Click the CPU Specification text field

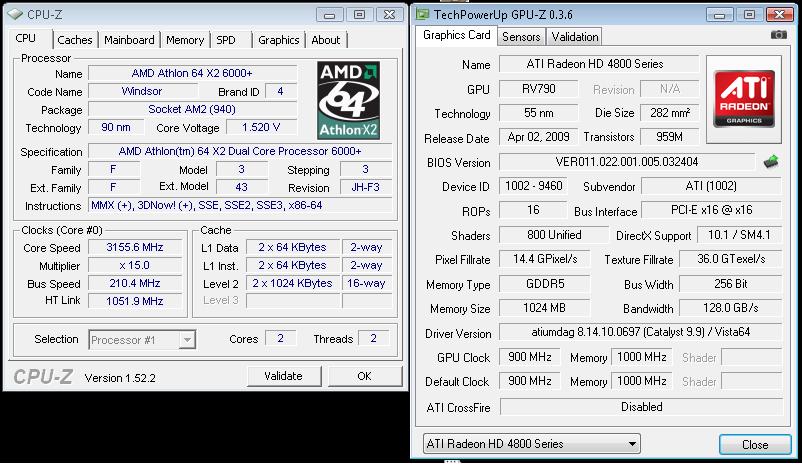tap(240, 151)
